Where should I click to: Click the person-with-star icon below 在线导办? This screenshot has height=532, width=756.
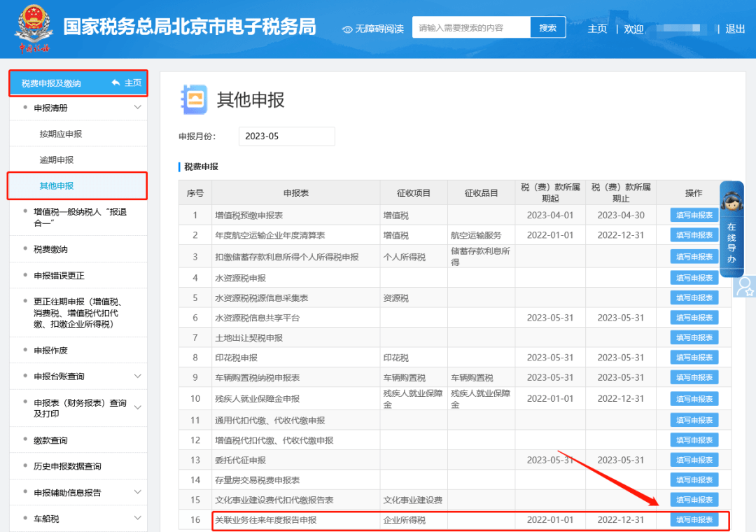click(744, 288)
